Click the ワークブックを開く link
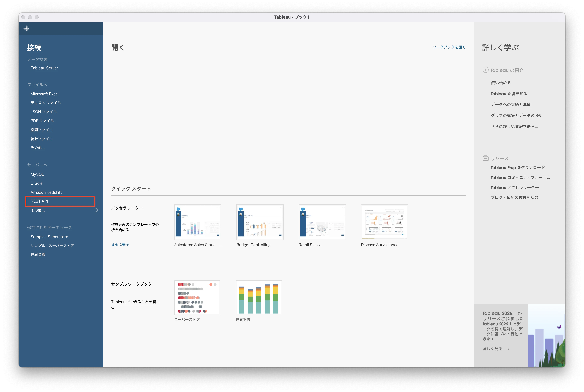 (449, 47)
